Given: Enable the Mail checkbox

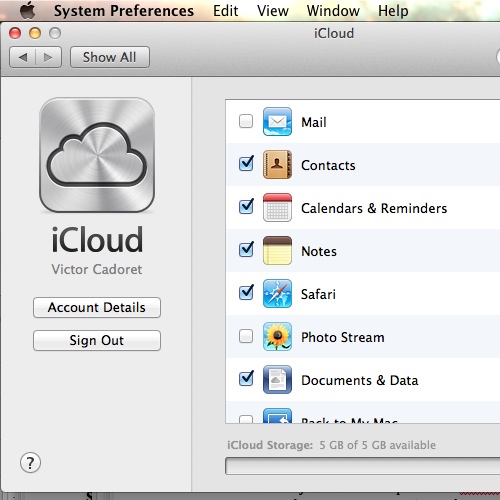Looking at the screenshot, I should (246, 121).
